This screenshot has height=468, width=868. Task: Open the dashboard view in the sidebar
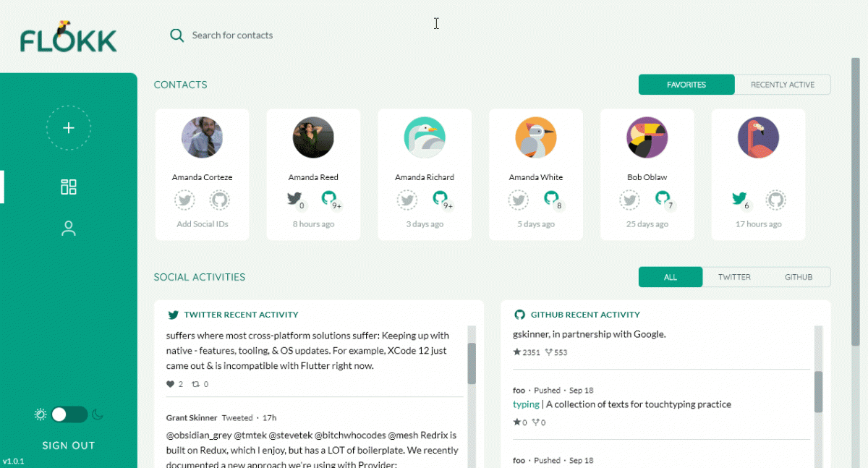69,187
